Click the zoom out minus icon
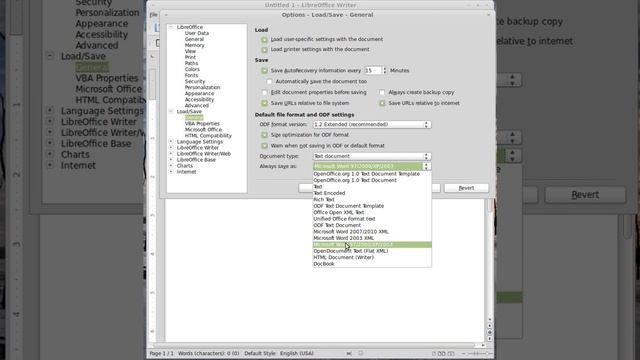640x360 pixels. point(463,353)
